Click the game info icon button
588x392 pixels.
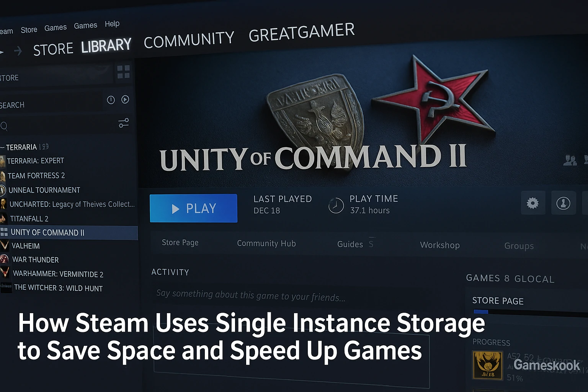pyautogui.click(x=563, y=203)
